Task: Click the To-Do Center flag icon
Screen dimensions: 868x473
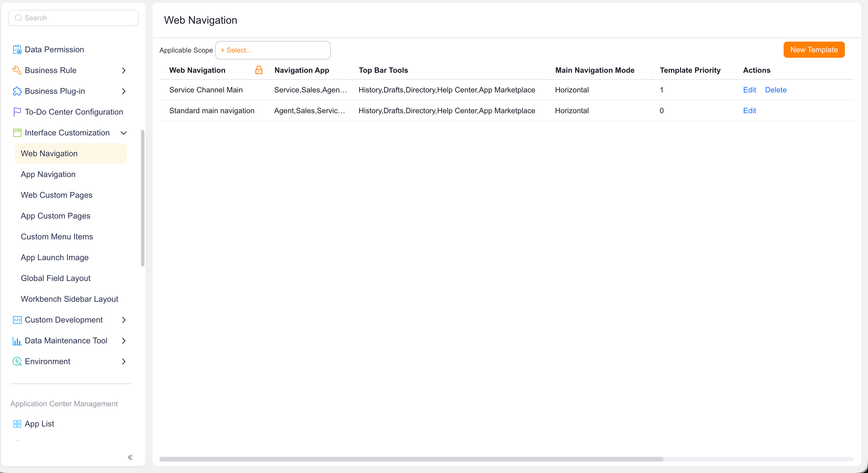Action: click(17, 112)
